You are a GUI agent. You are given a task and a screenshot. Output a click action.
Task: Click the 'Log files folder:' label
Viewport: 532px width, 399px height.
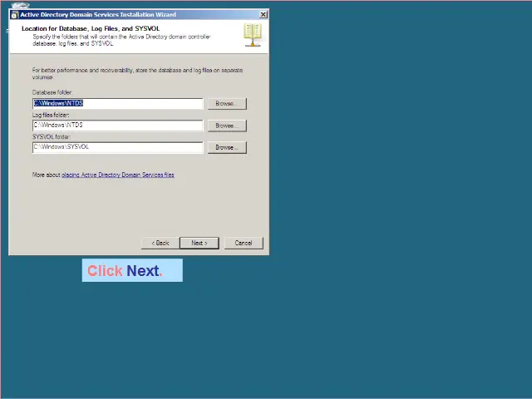coord(51,115)
